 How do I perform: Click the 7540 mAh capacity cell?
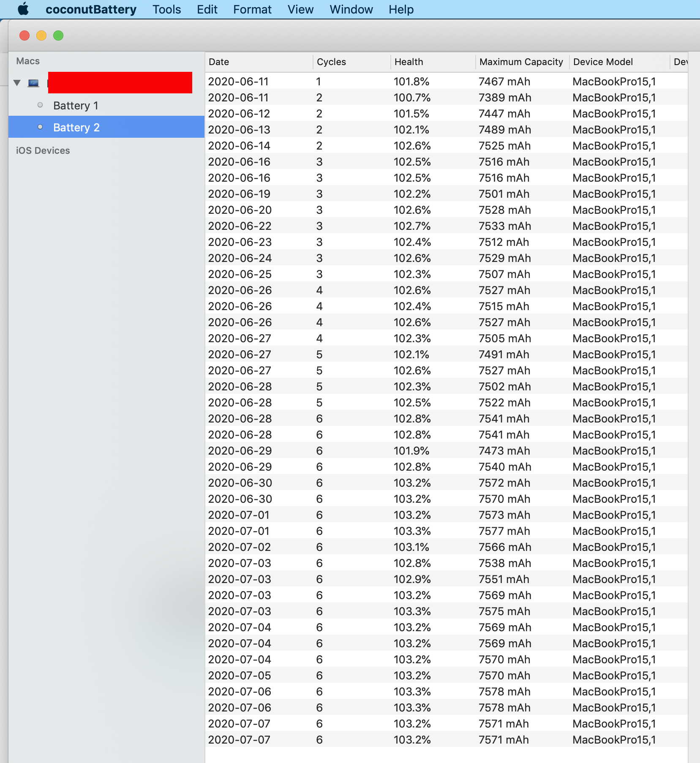coord(504,467)
